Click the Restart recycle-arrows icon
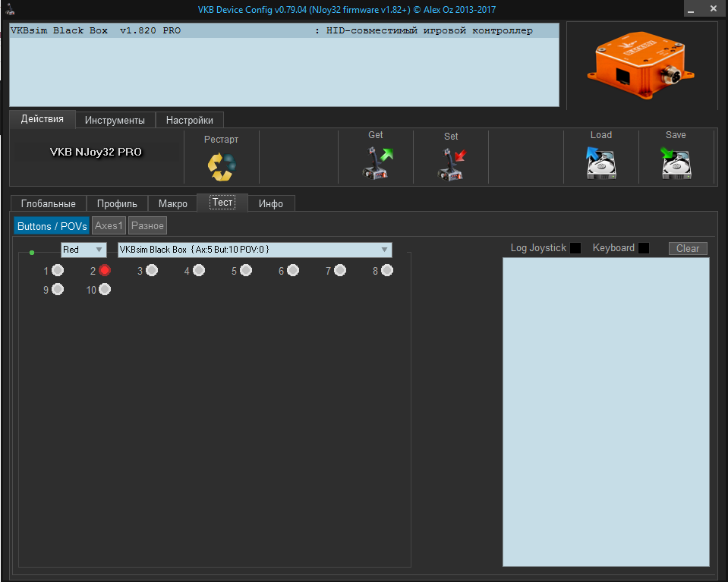728x582 pixels. [x=222, y=167]
